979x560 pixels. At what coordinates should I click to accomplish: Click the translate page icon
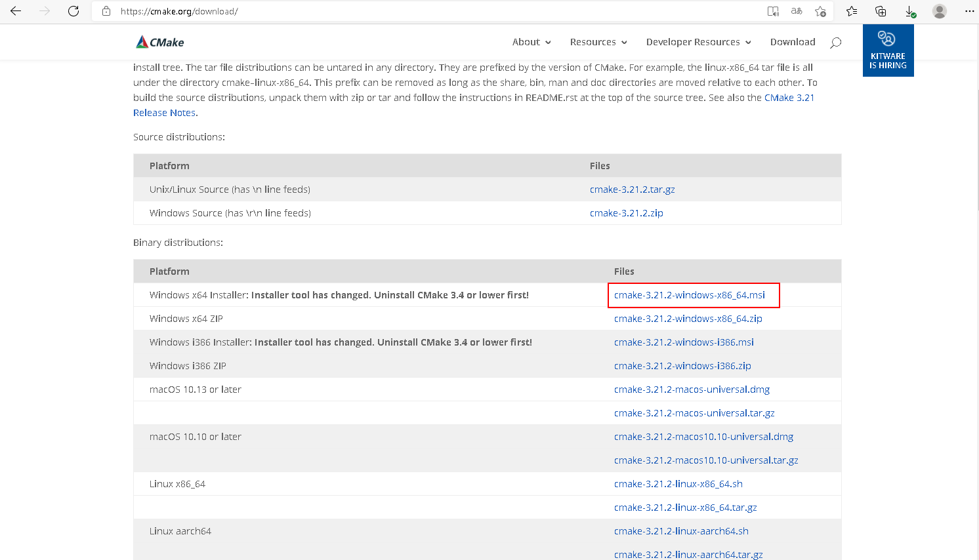[797, 11]
